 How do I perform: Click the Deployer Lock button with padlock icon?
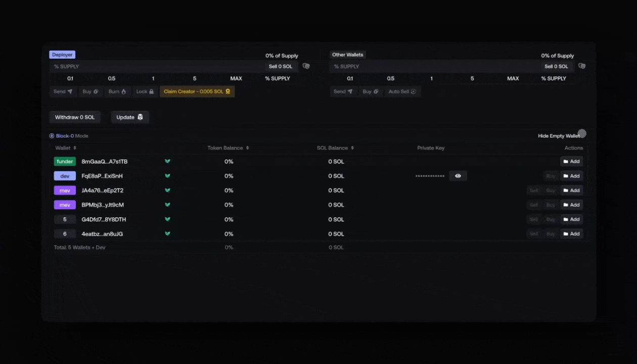pos(145,92)
